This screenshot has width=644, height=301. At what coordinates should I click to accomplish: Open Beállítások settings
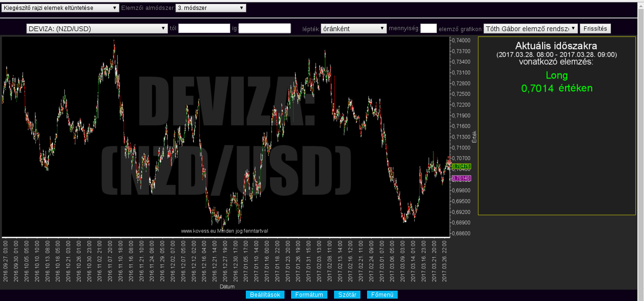coord(265,295)
